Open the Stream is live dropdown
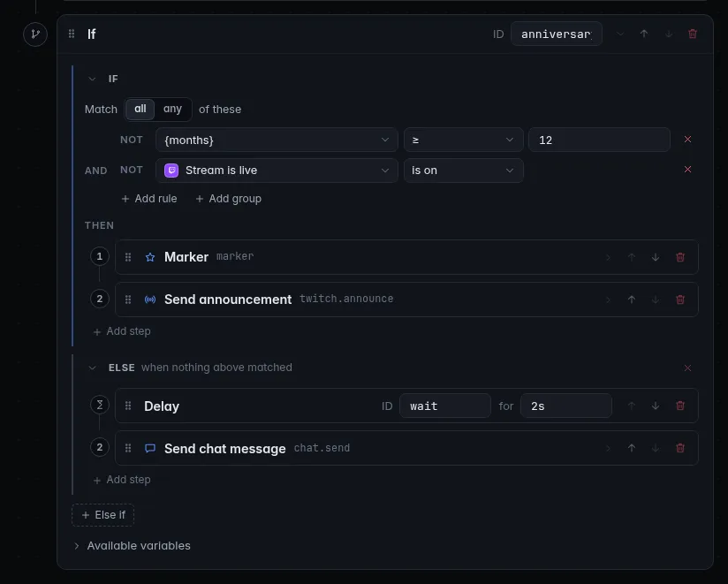 tap(277, 171)
